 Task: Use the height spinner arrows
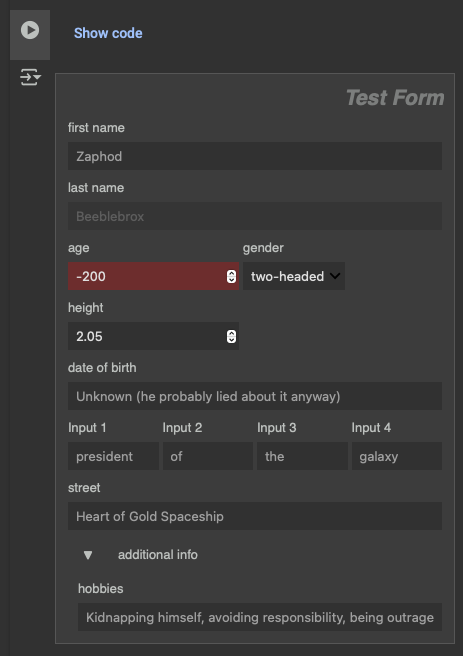pos(231,336)
